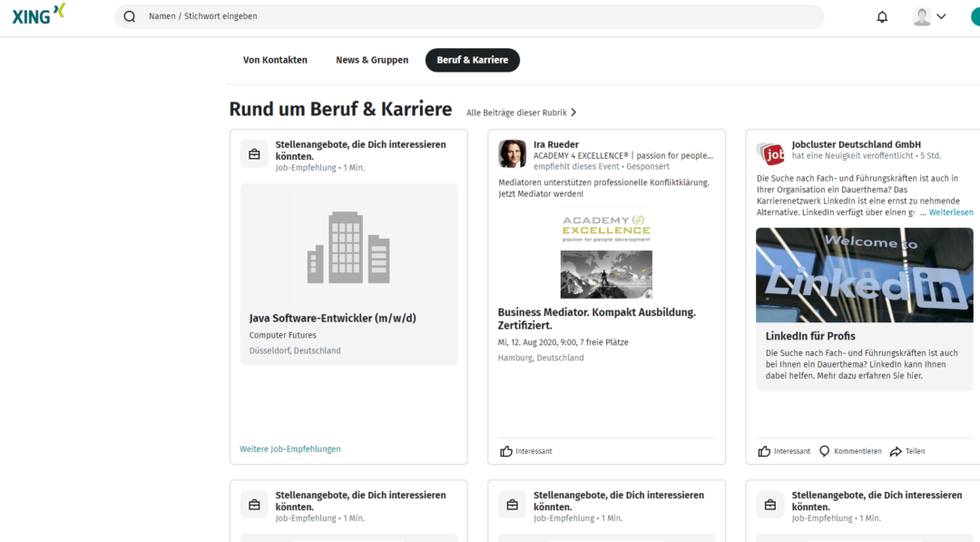Select the News & Gruppen tab
The height and width of the screenshot is (542, 980).
[372, 60]
